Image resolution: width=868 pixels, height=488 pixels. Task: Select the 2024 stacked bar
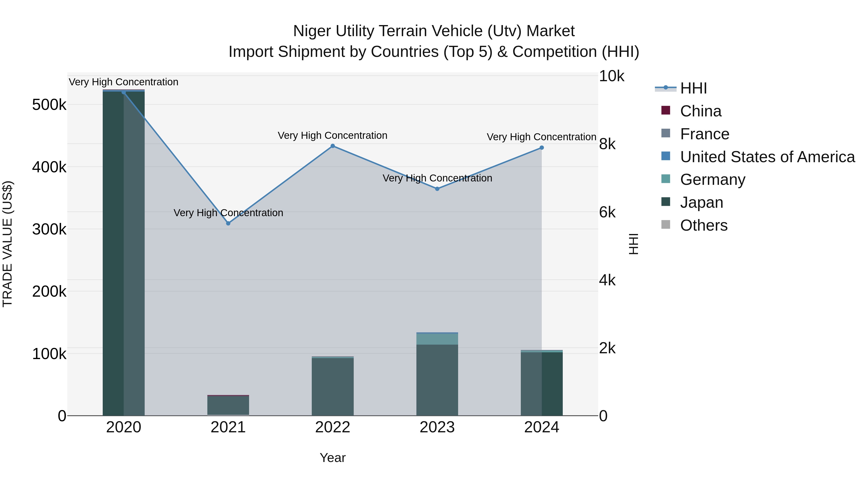[x=542, y=383]
